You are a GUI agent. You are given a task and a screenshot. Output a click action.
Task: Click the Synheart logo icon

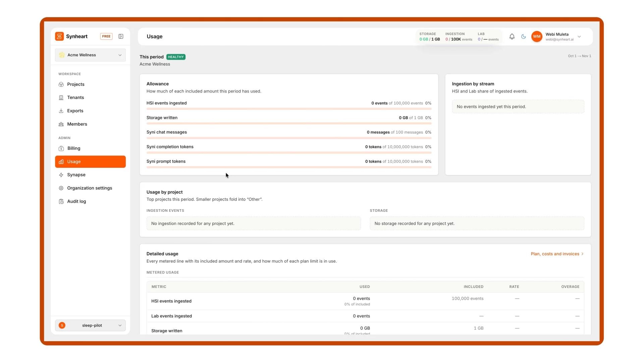coord(59,37)
